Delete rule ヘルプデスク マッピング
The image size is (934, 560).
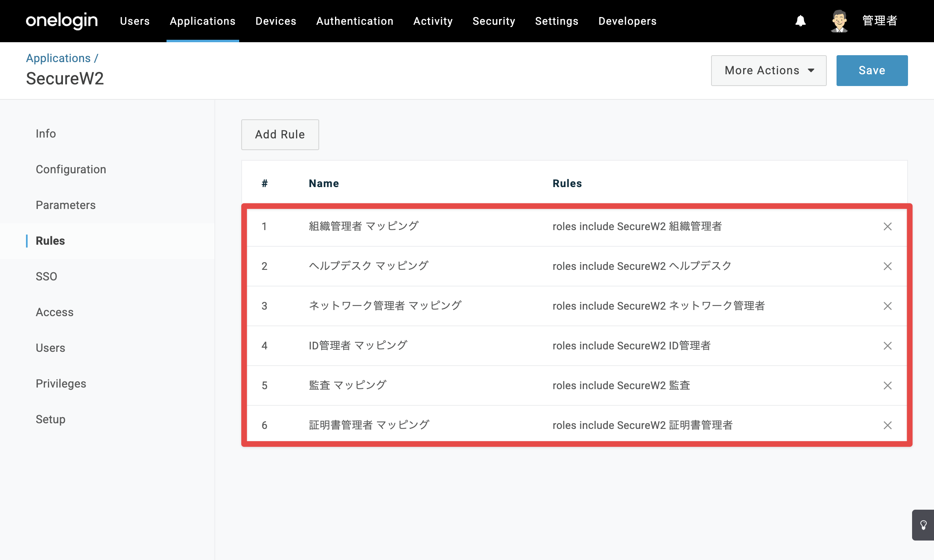click(x=888, y=266)
